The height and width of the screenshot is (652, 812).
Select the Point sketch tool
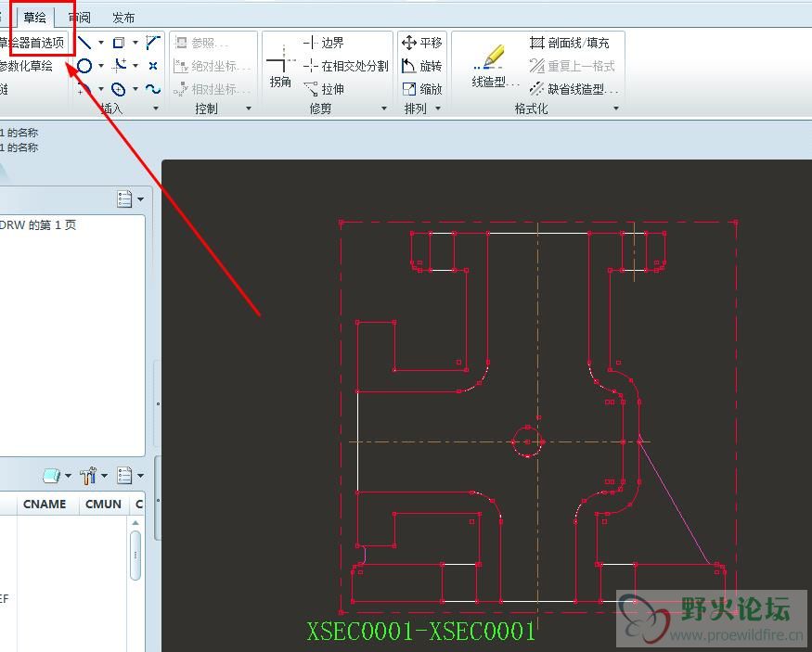153,66
